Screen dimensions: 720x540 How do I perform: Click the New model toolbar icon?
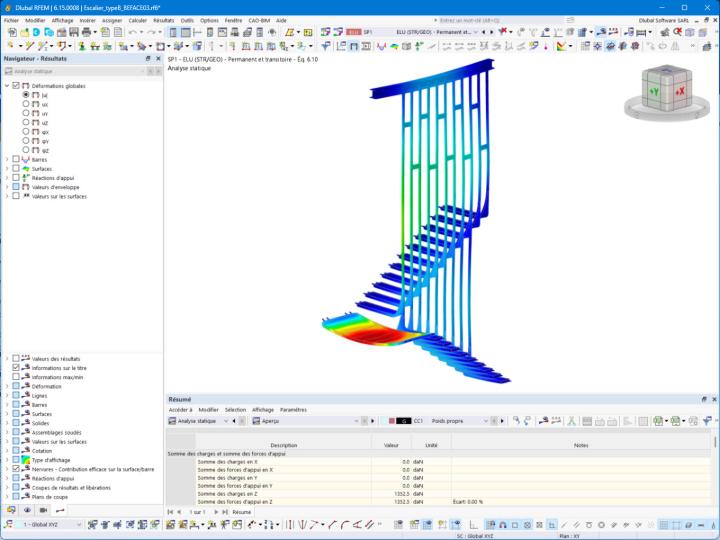pos(12,32)
